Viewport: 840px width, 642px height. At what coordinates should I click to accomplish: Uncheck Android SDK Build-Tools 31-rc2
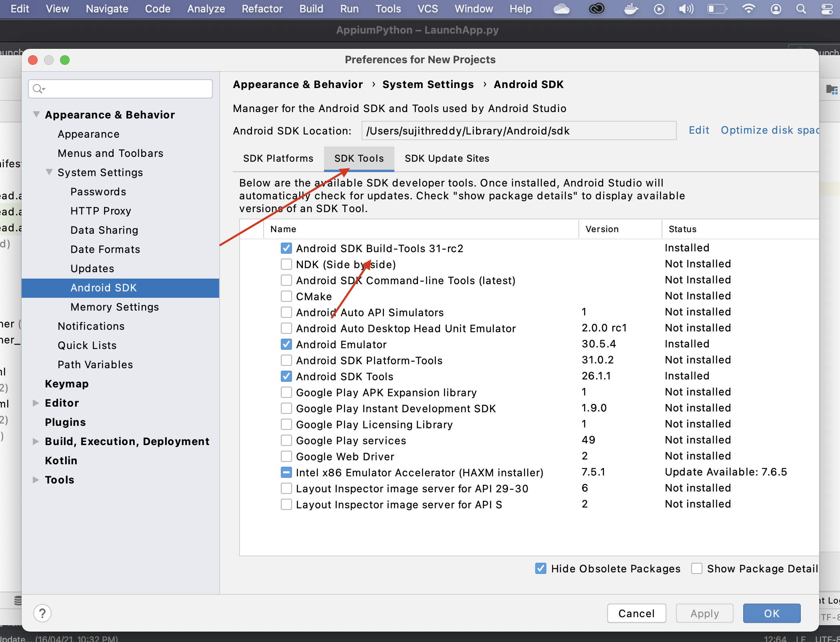coord(286,248)
